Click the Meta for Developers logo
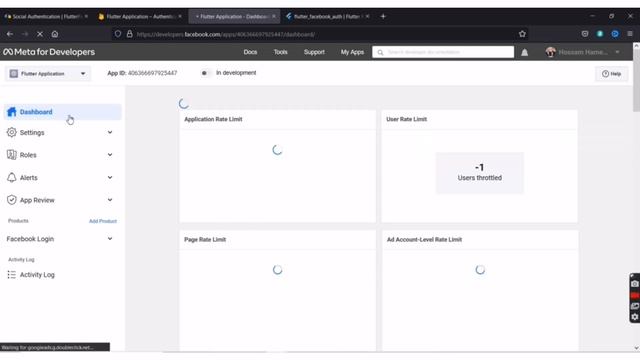 tap(49, 52)
